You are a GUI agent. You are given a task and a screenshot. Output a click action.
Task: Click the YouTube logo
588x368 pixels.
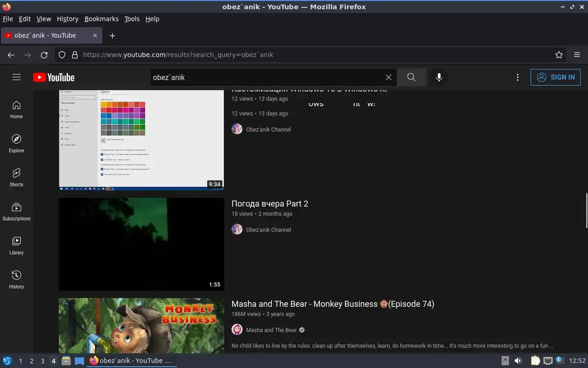coord(54,77)
